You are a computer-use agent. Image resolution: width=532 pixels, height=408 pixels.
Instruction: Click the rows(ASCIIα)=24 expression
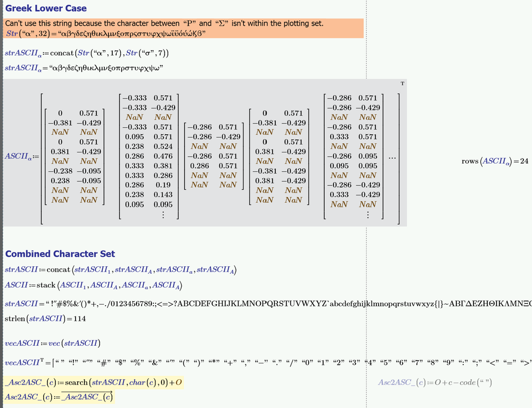(495, 161)
